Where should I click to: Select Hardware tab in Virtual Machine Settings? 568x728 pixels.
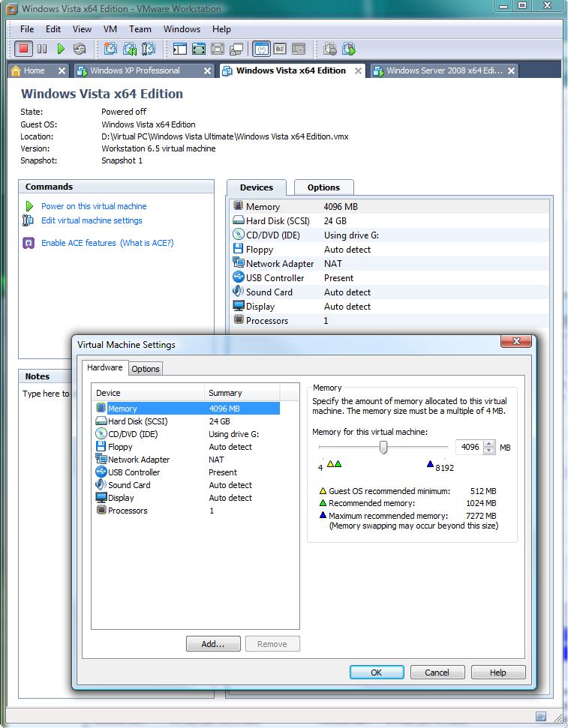pos(104,367)
